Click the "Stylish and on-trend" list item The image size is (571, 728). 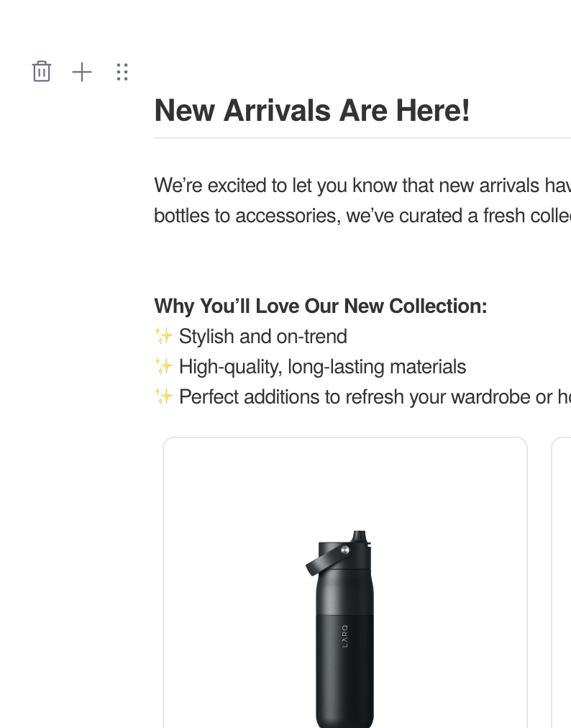[x=263, y=336]
